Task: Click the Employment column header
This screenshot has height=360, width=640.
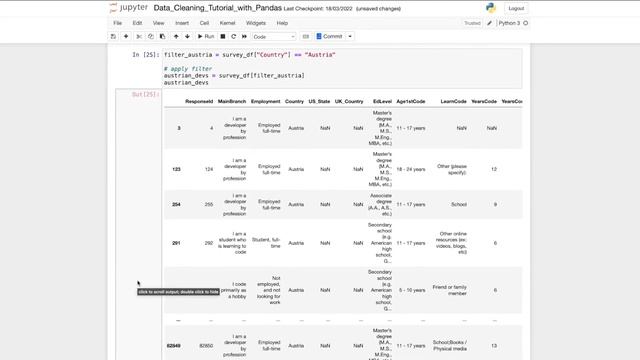Action: tap(265, 101)
